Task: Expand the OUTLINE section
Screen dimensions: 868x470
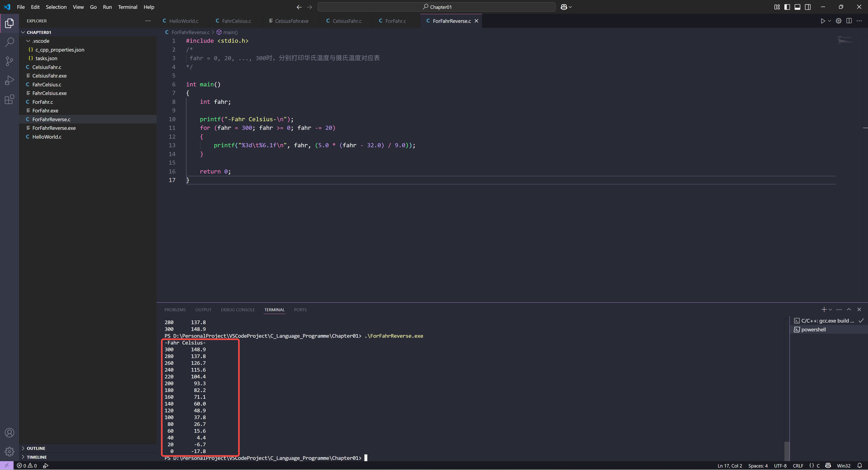Action: point(36,448)
